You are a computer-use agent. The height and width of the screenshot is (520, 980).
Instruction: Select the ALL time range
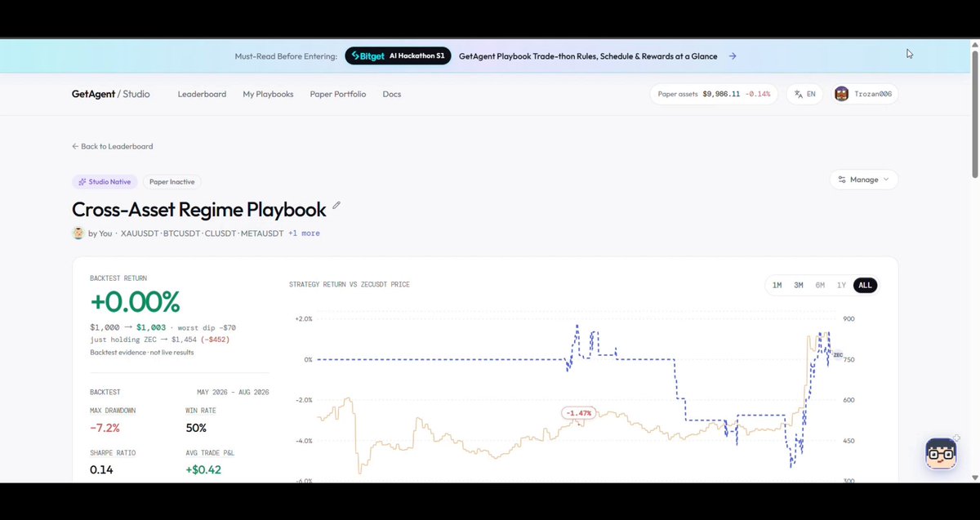[866, 285]
